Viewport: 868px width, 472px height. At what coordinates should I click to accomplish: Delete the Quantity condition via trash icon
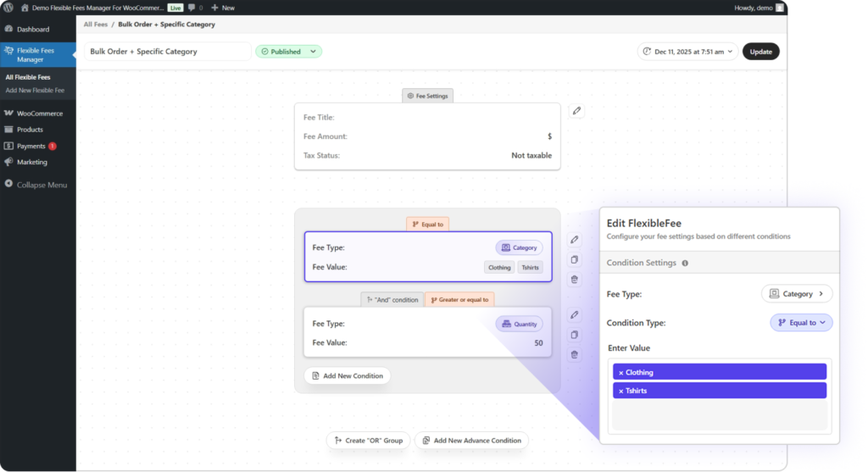[x=575, y=355]
